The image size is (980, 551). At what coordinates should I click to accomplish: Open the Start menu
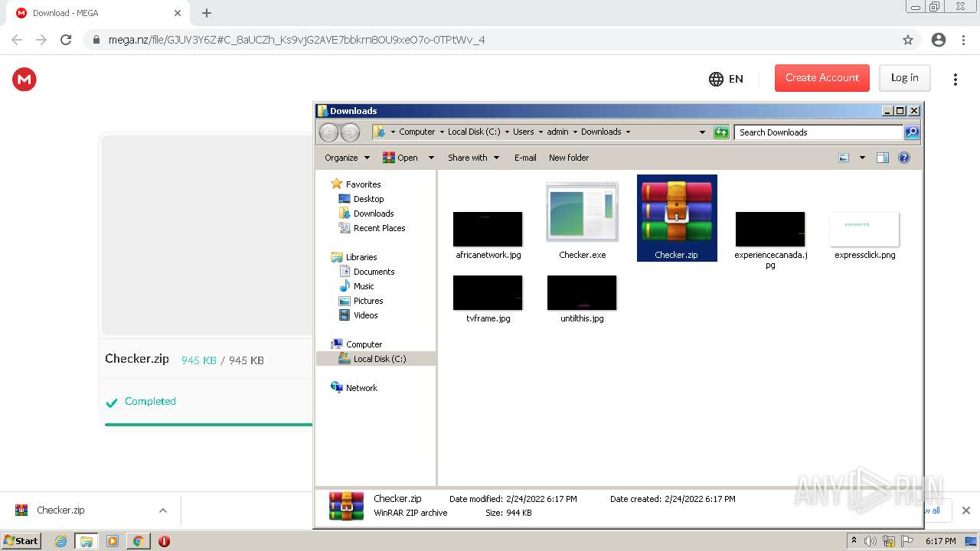(x=21, y=541)
